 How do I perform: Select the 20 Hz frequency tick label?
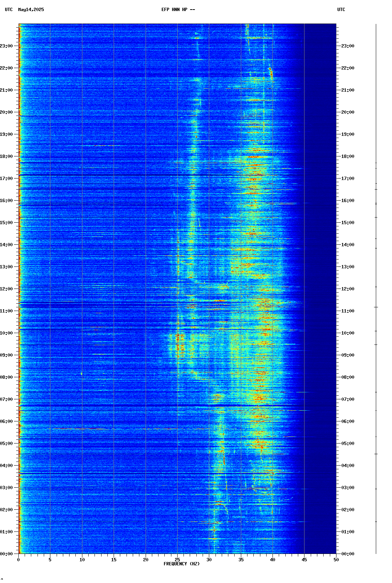tap(146, 560)
